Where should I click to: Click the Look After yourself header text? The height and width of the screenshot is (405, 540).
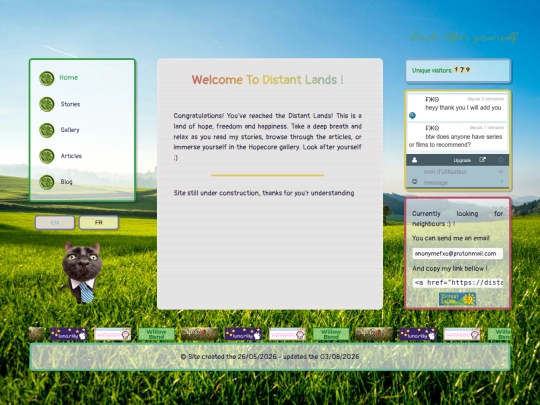(x=464, y=37)
